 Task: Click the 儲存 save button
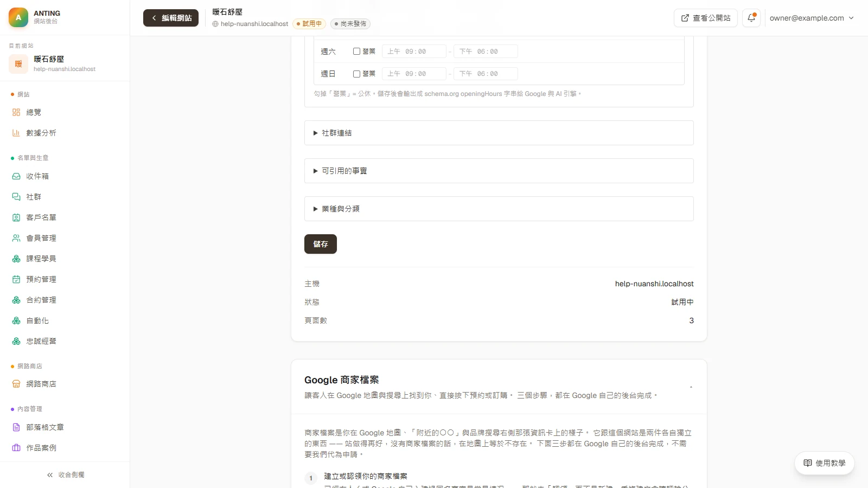point(321,244)
